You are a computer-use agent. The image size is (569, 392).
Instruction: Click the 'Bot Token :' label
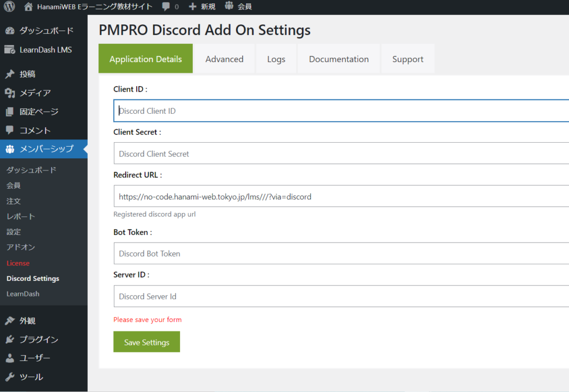(133, 232)
